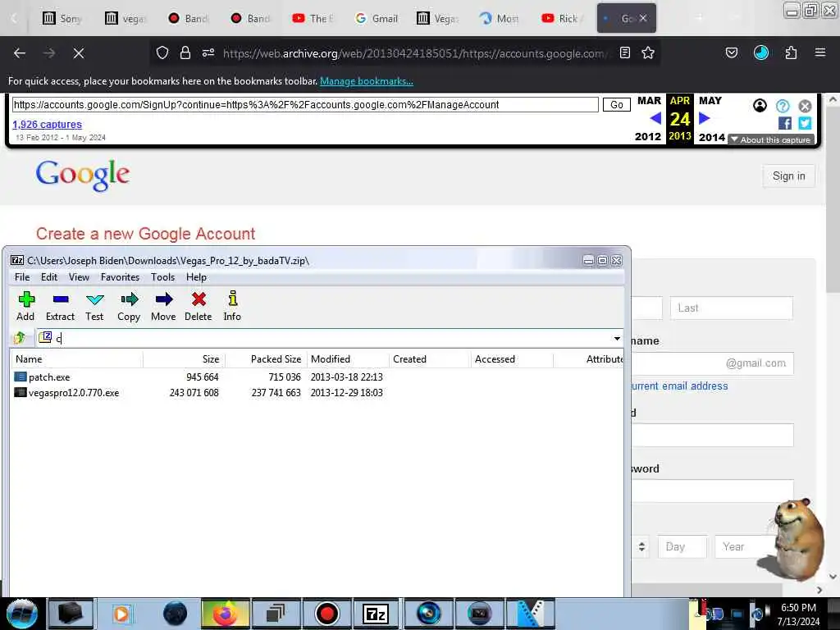
Task: Go to previous capture with blue left arrow
Action: click(x=655, y=118)
